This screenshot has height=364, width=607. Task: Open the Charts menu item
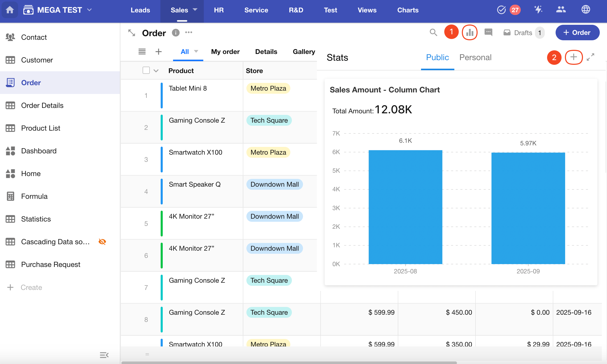tap(408, 10)
